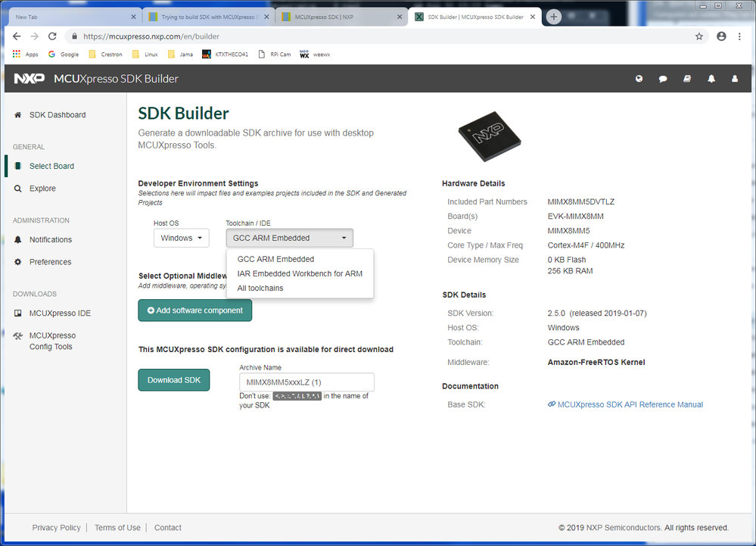Open the Chrome three-dot menu

[739, 36]
